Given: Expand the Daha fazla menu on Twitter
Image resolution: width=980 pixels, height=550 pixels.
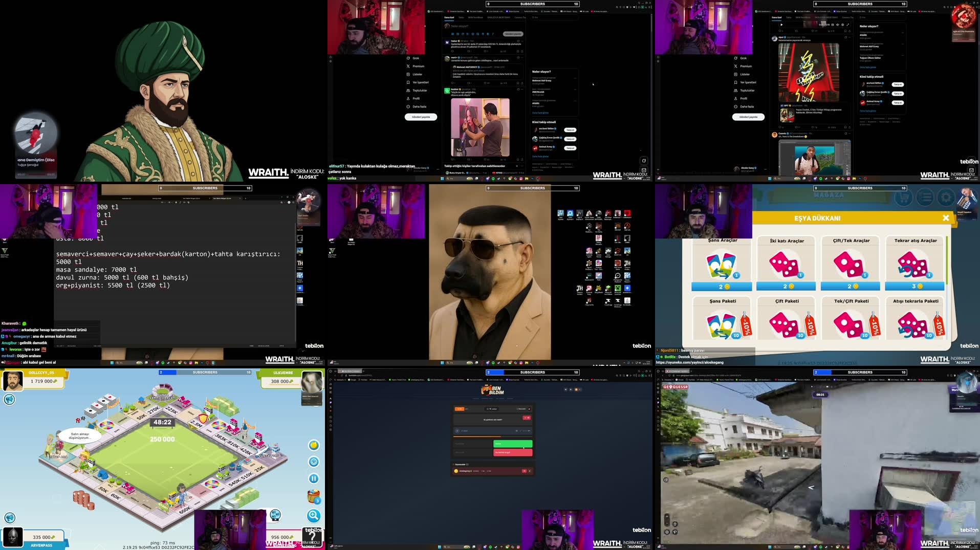Looking at the screenshot, I should 419,106.
